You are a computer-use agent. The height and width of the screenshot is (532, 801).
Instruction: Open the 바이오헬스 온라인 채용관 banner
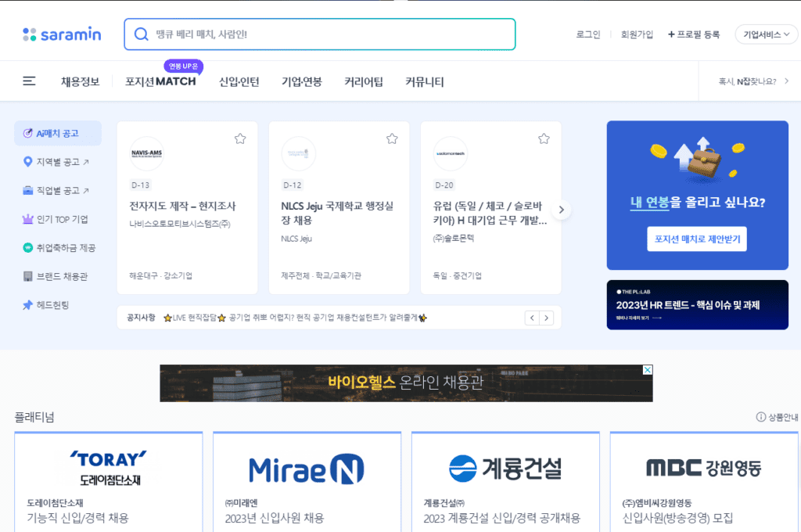click(x=406, y=383)
